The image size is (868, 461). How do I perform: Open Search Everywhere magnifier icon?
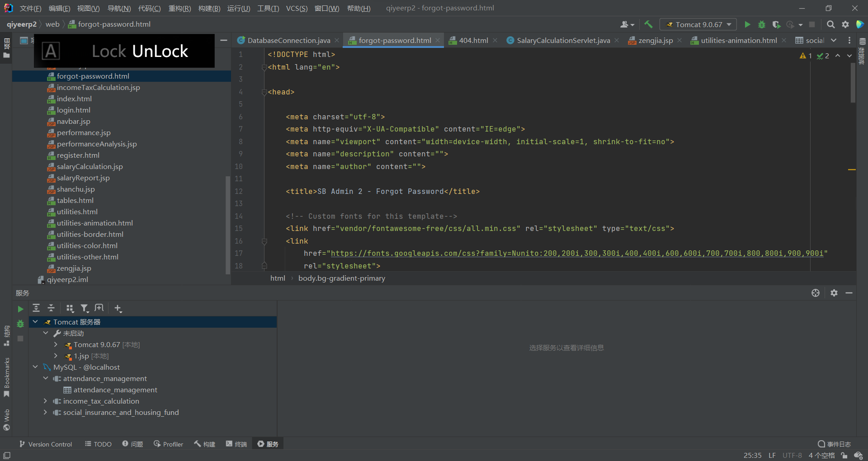pos(830,24)
